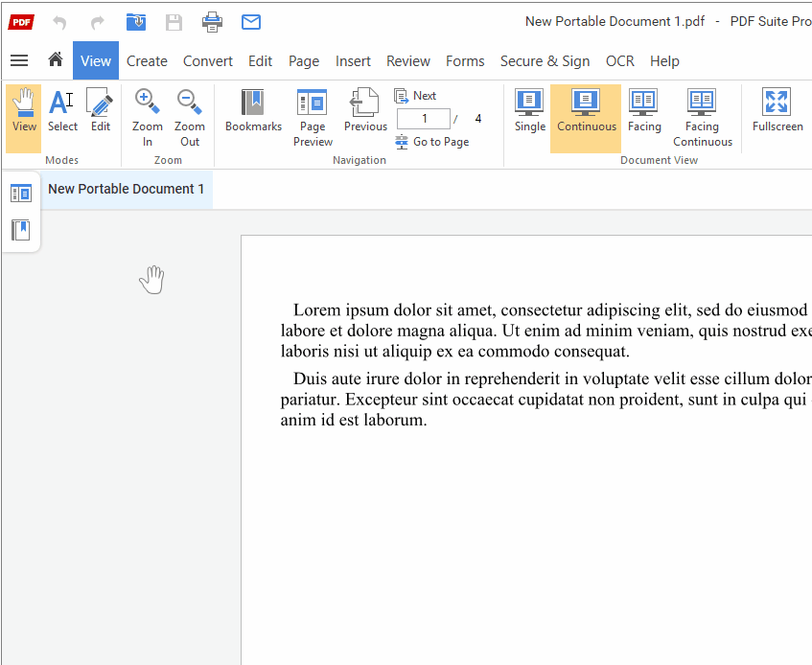Go to the Previous page
The height and width of the screenshot is (665, 812).
tap(365, 111)
